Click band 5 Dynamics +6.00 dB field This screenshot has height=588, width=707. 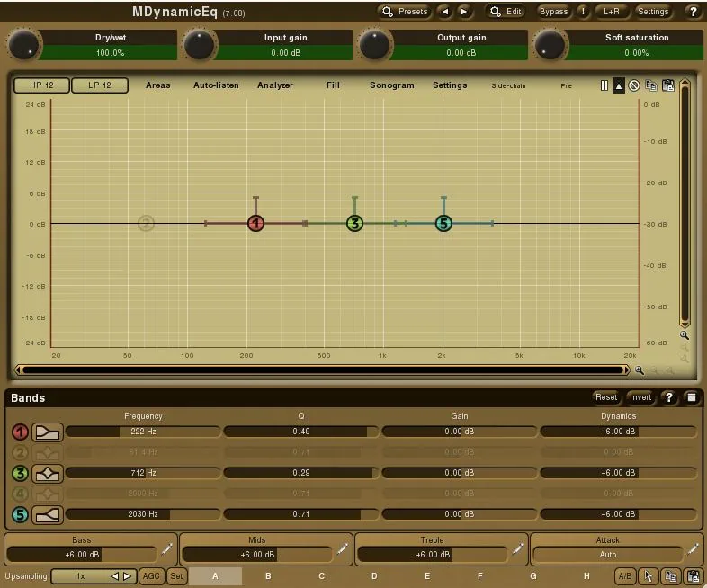[x=618, y=514]
